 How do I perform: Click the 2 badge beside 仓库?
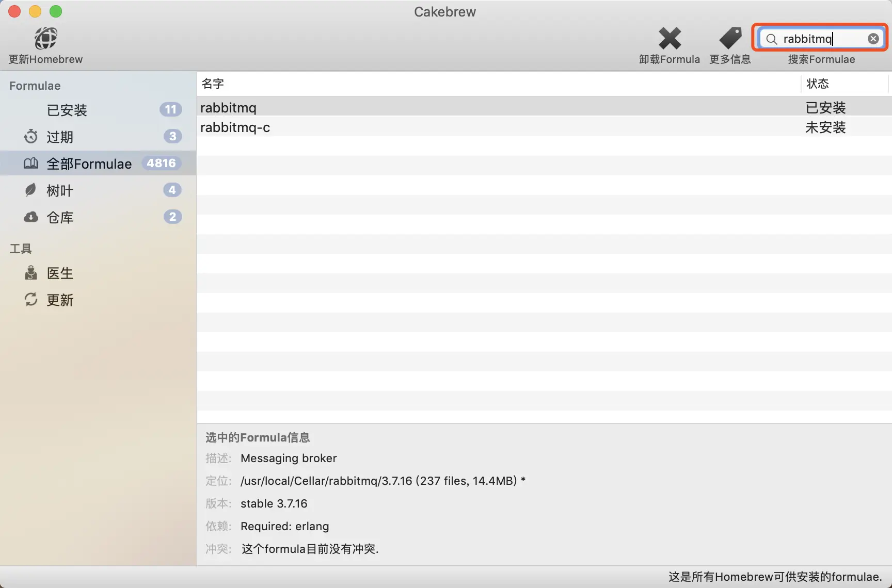tap(173, 217)
